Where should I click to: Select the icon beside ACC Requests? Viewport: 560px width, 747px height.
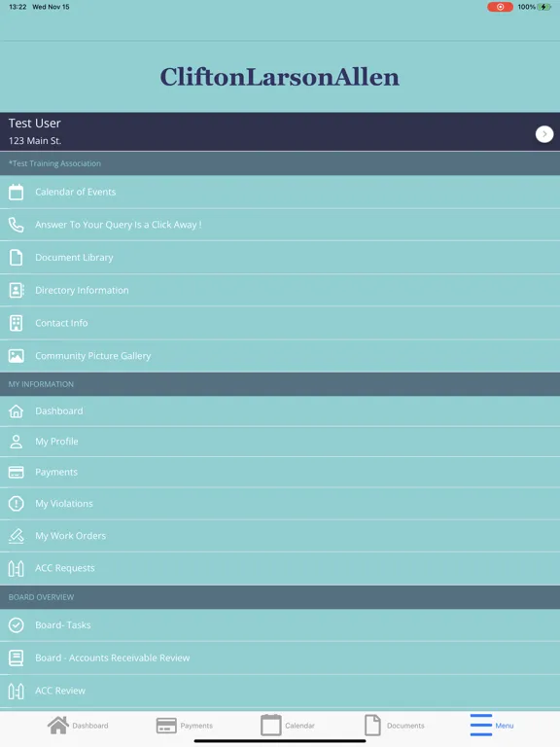click(17, 568)
